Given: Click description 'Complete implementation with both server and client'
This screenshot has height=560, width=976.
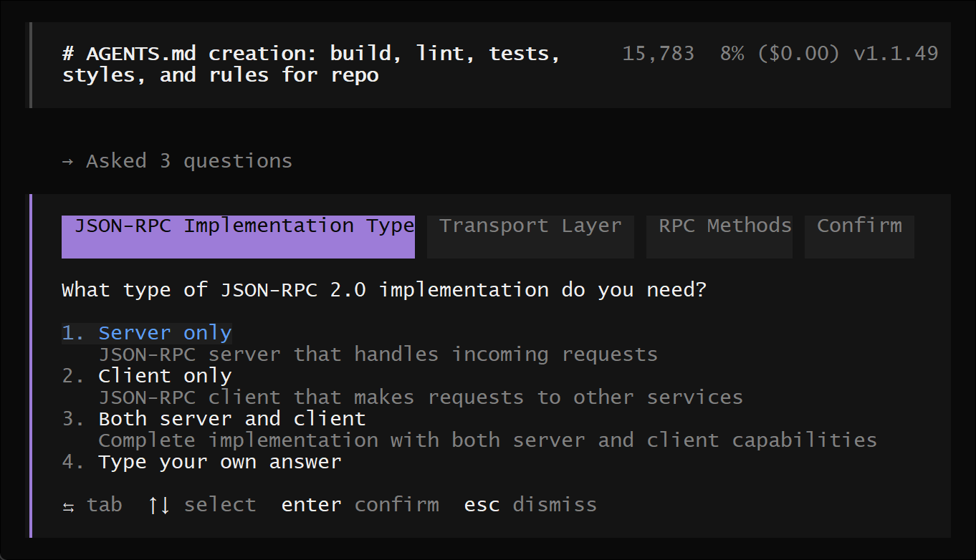Looking at the screenshot, I should (487, 440).
